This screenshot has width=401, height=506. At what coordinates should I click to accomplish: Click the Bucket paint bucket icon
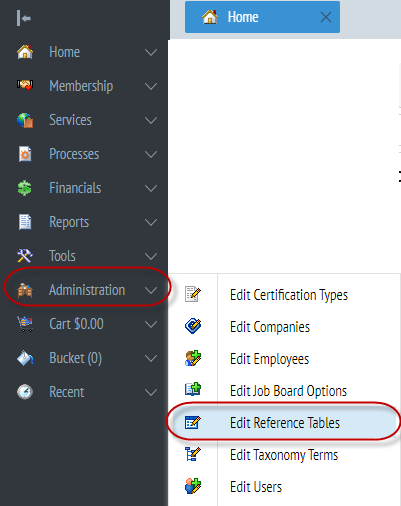coord(25,358)
